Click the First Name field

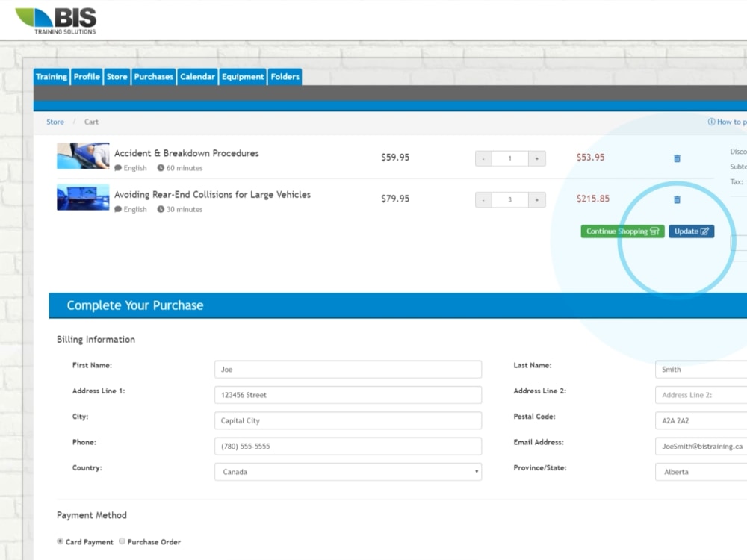(348, 370)
